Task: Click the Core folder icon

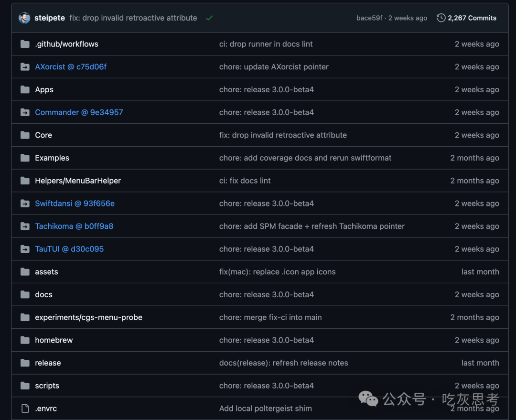Action: pos(25,135)
